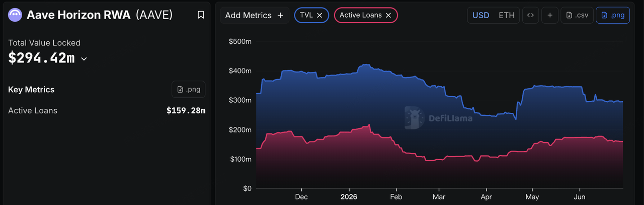Click the Aave Horizon protocol logo
The width and height of the screenshot is (644, 205).
click(15, 15)
